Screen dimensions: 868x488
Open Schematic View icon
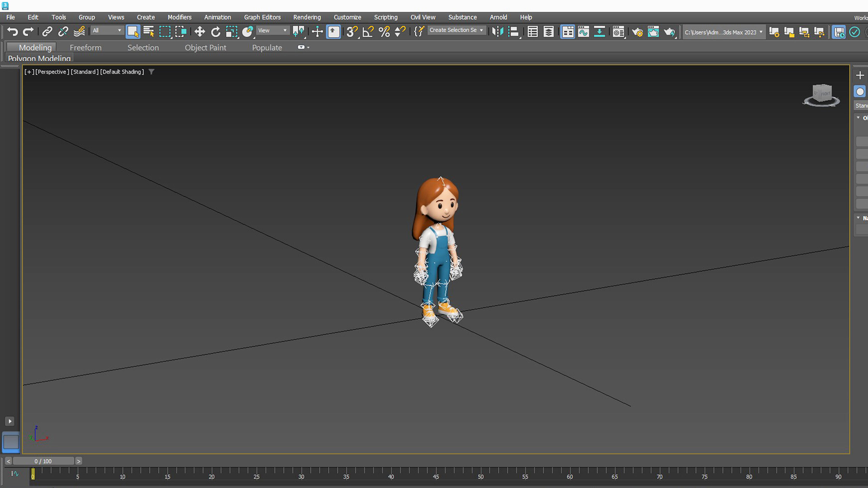(x=599, y=32)
